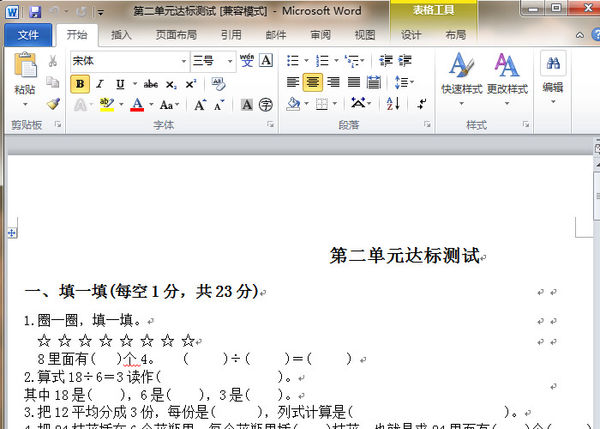Click the Word application icon in the title bar
Screen dimensions: 600x429
pos(12,12)
